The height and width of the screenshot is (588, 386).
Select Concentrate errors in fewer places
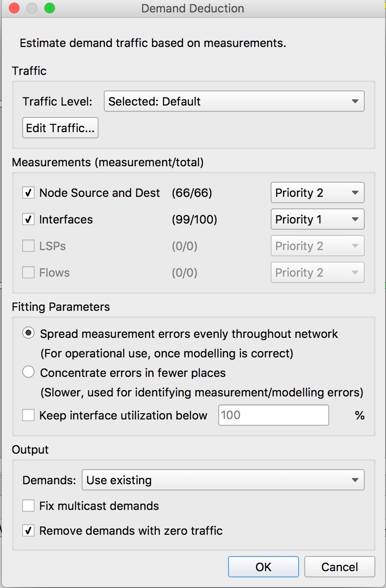click(28, 373)
